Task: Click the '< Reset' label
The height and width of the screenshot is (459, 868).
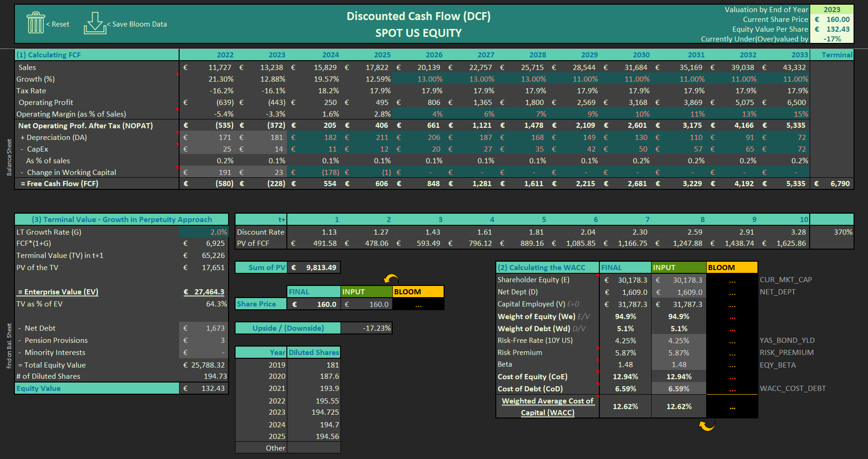Action: (58, 24)
